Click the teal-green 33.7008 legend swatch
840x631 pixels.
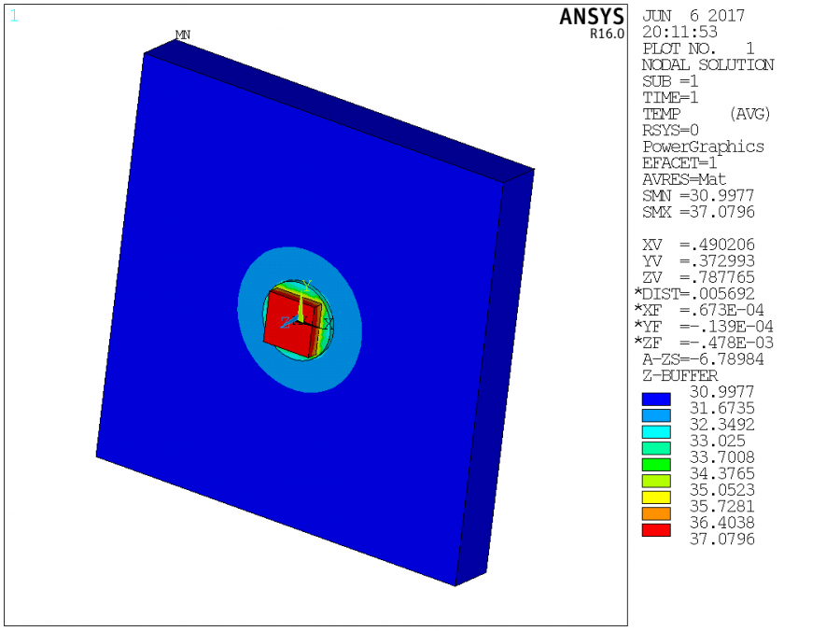point(656,448)
